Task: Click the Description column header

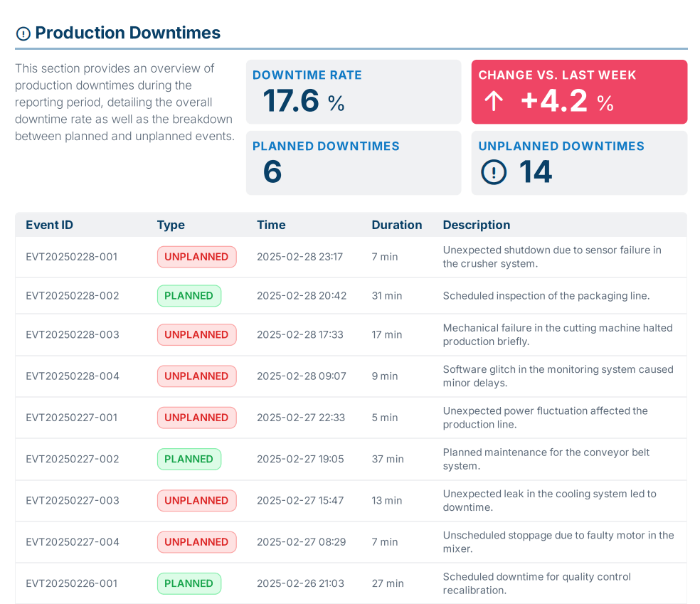Action: [476, 225]
